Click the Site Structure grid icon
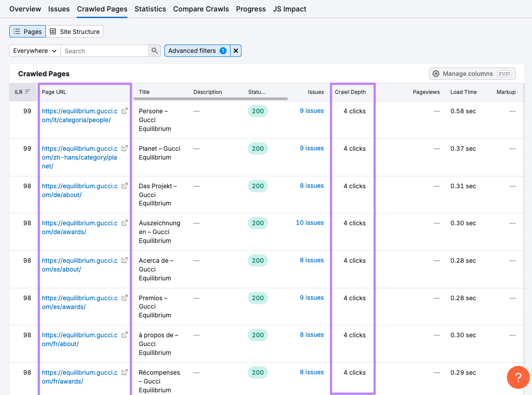 click(x=52, y=31)
